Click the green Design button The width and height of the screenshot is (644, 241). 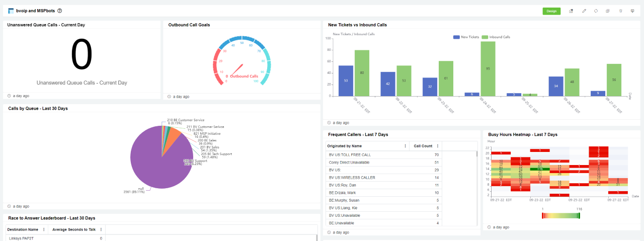(551, 11)
